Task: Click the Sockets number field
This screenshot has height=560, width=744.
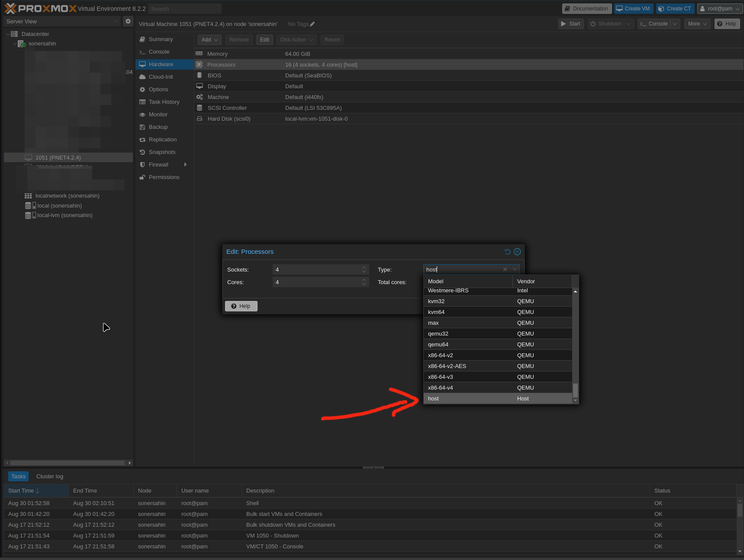Action: click(x=317, y=270)
